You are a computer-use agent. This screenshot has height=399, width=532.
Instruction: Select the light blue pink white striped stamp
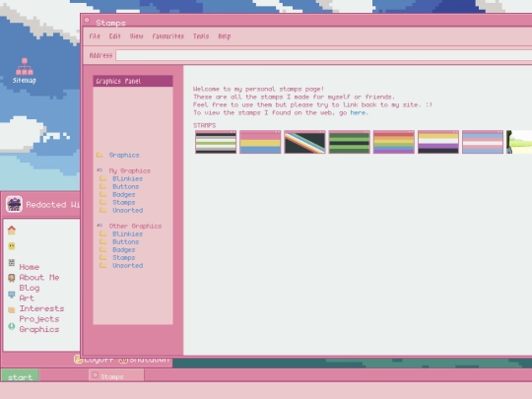click(483, 142)
